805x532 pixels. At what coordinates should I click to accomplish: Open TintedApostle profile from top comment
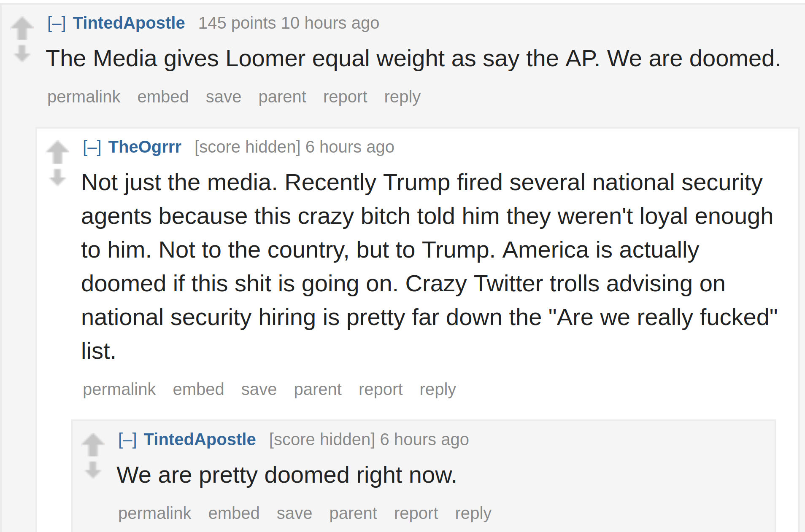coord(129,23)
